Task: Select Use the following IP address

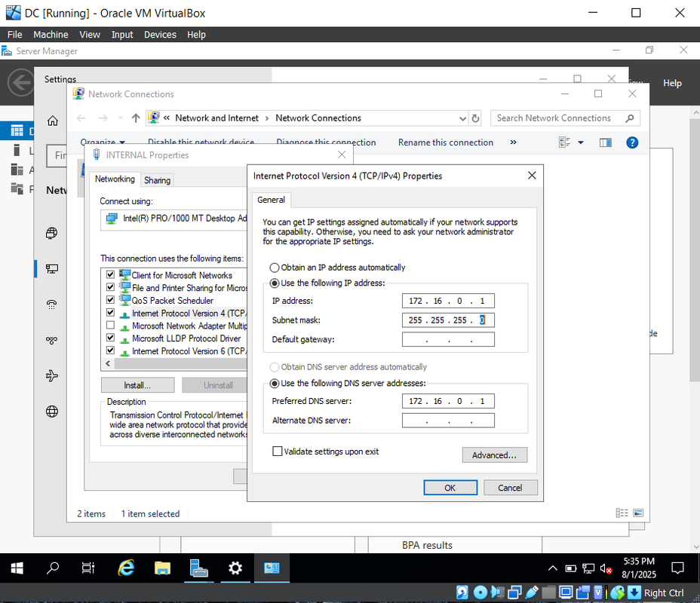Action: pos(275,283)
